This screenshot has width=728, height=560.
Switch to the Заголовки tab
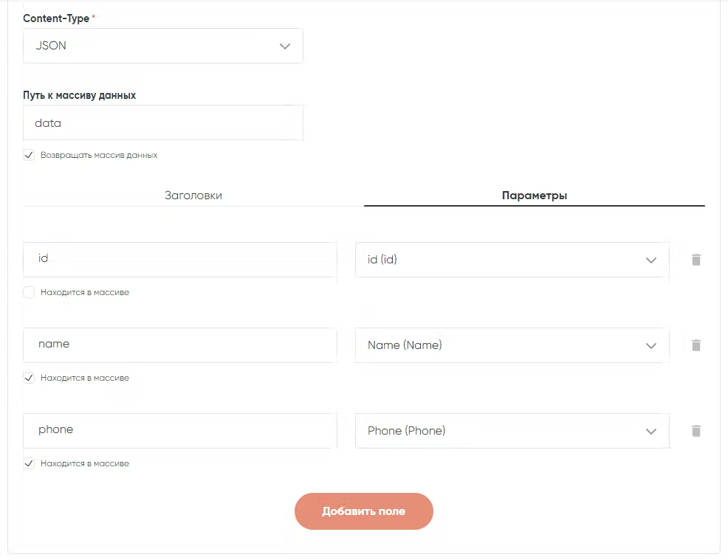(193, 196)
